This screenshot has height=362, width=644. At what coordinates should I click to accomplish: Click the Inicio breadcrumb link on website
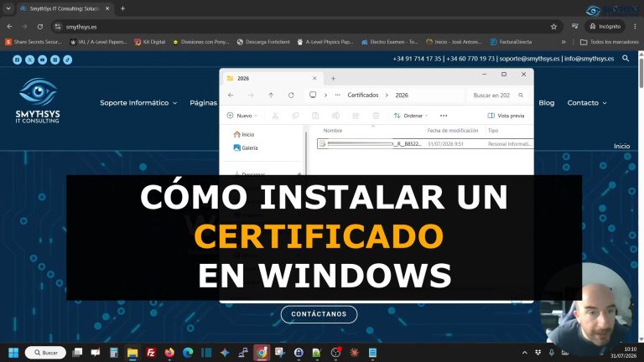(621, 146)
